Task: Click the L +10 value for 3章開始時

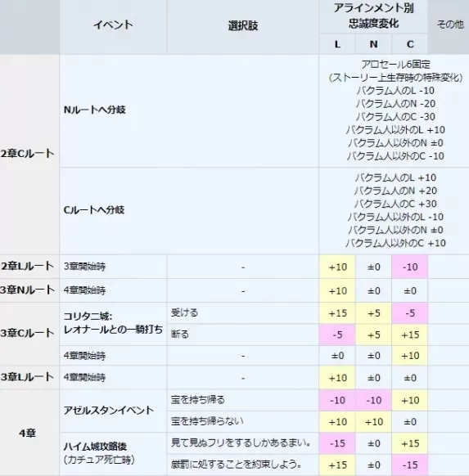Action: [x=337, y=267]
